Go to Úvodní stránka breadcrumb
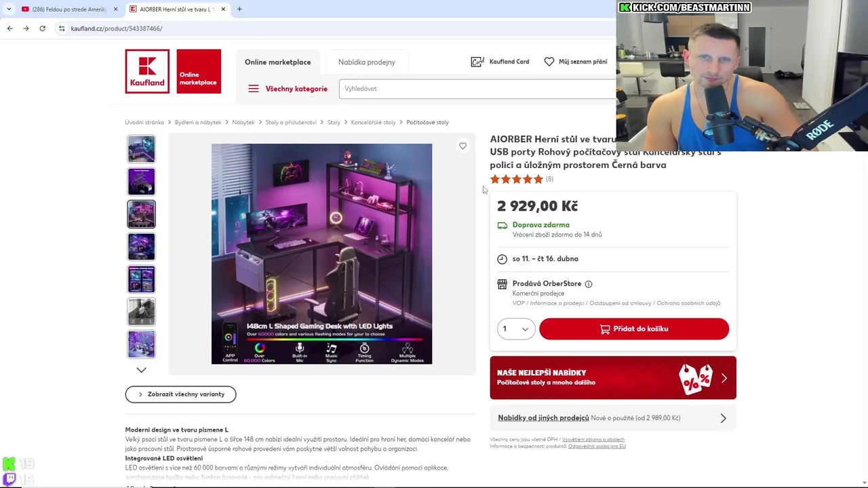 click(144, 123)
